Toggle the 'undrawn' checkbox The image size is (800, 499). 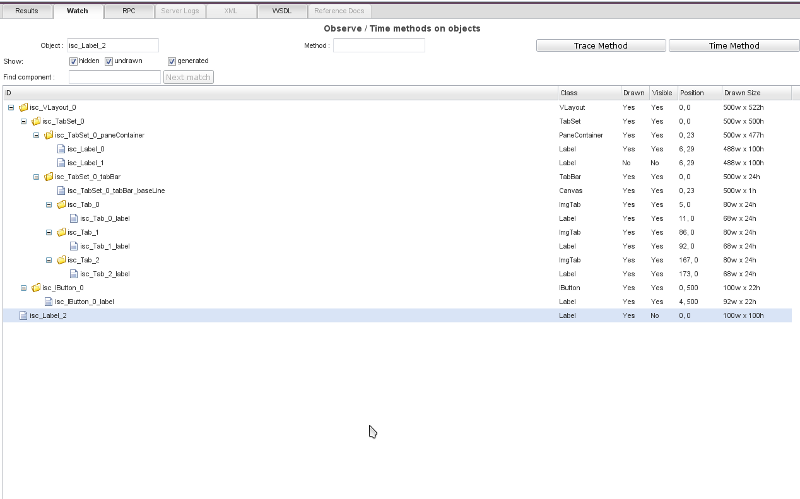pos(109,61)
